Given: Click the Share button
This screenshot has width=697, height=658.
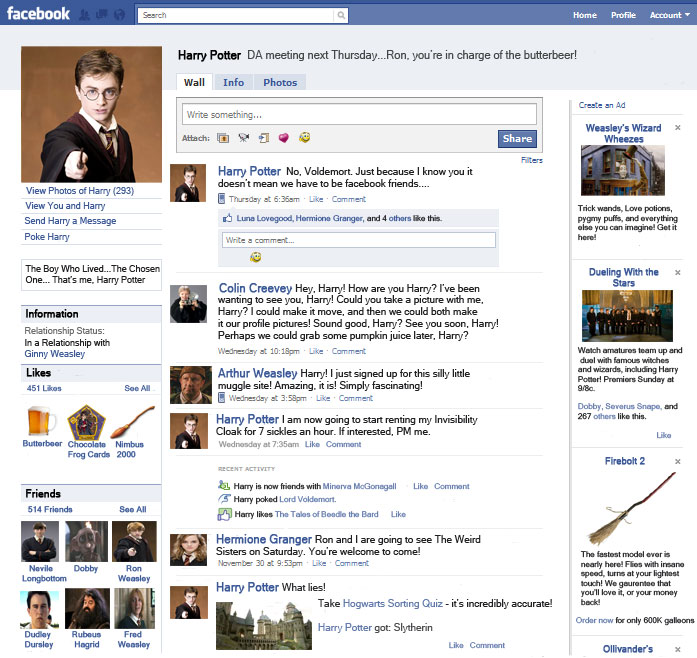Looking at the screenshot, I should [x=517, y=138].
